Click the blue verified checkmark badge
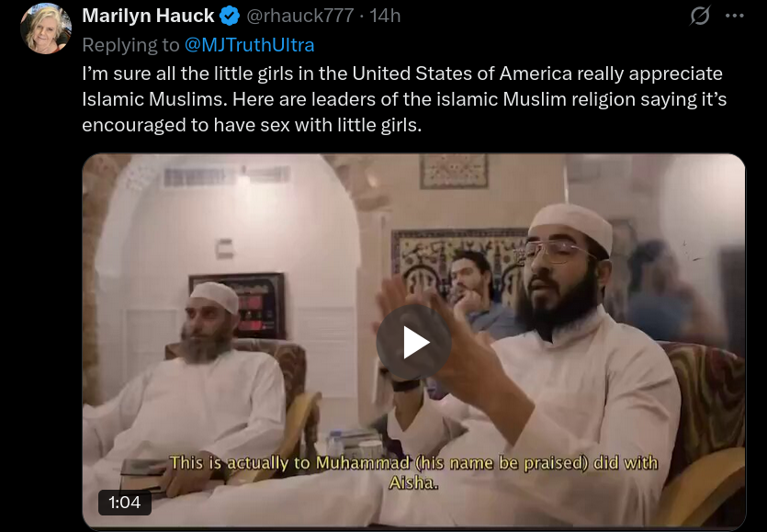This screenshot has height=532, width=767. [230, 16]
